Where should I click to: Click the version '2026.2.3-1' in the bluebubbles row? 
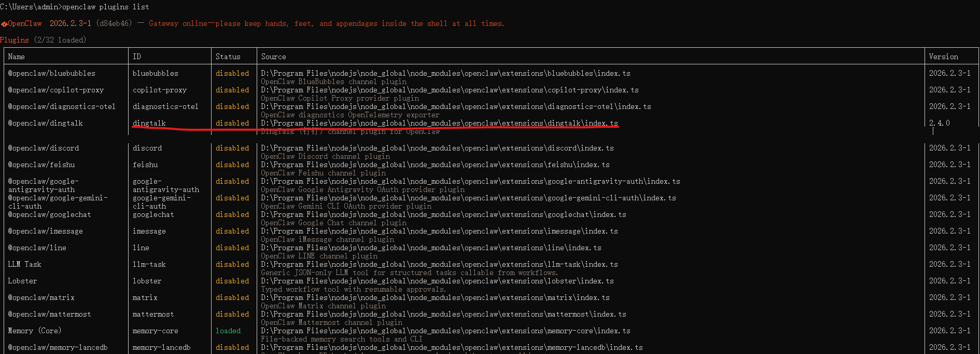pyautogui.click(x=950, y=73)
